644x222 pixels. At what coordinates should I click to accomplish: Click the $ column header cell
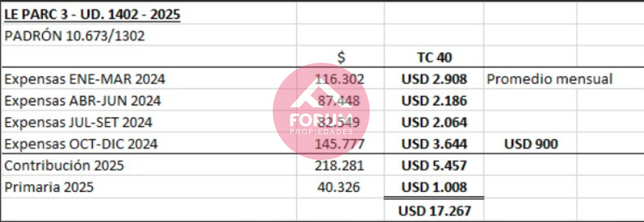(x=340, y=57)
